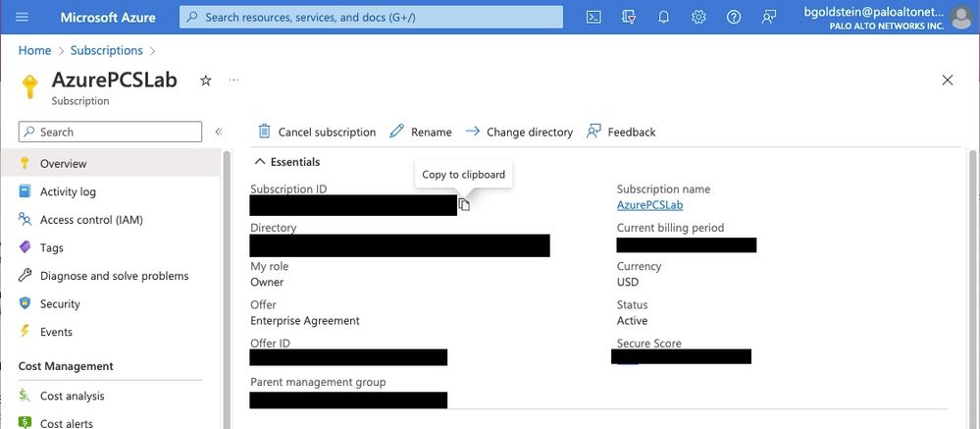Click the Cost Management section heading
Screen dimensions: 980x429
click(x=66, y=366)
